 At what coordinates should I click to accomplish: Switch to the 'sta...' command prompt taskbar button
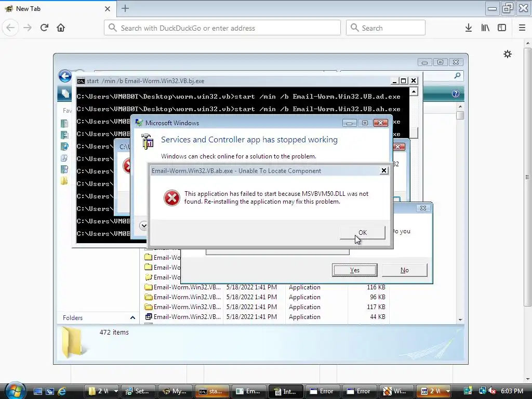[x=212, y=391]
